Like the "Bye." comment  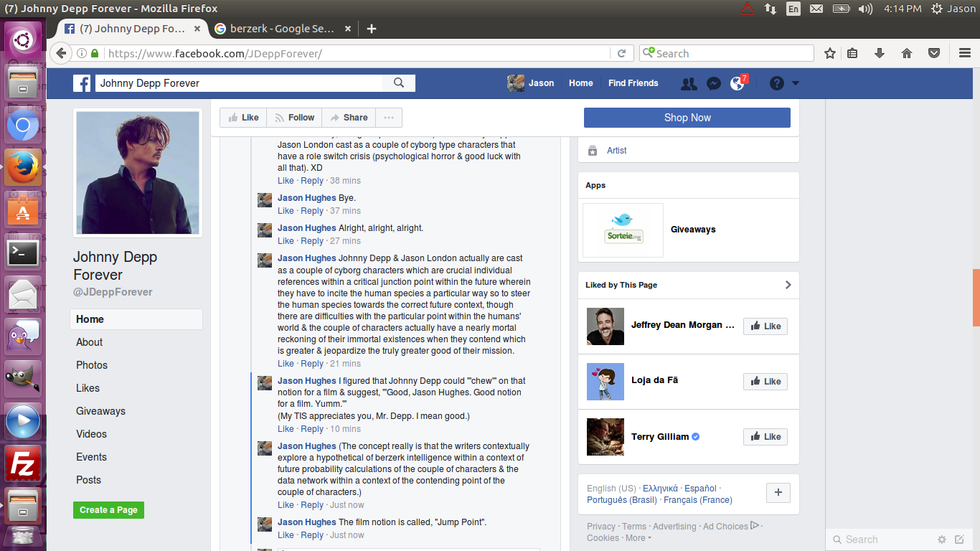tap(286, 211)
